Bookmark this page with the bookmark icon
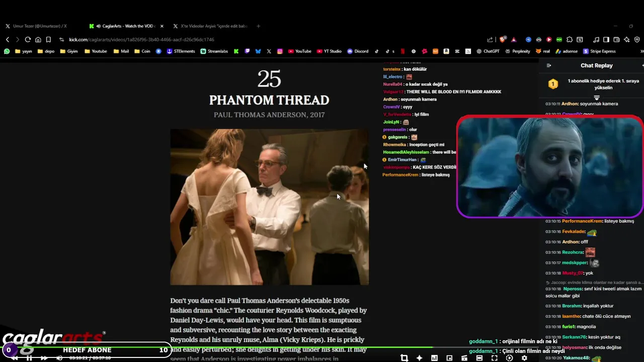644x362 pixels. [x=48, y=40]
